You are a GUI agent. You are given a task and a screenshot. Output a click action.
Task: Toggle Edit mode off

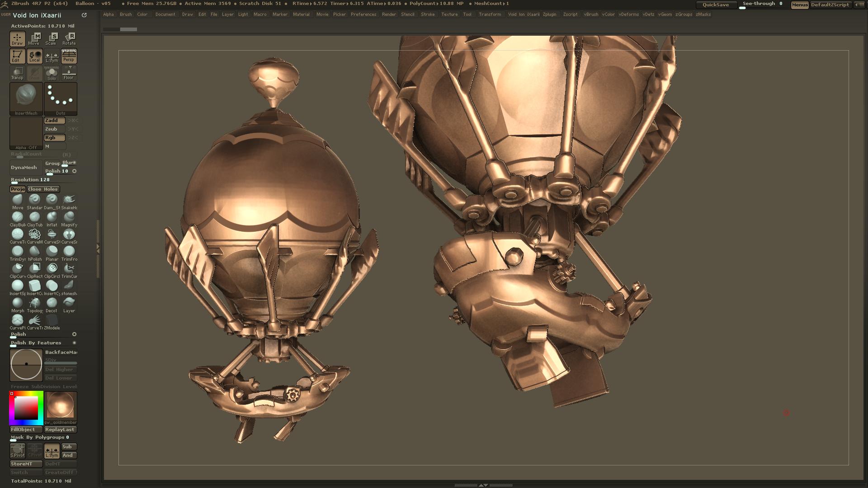click(x=17, y=56)
